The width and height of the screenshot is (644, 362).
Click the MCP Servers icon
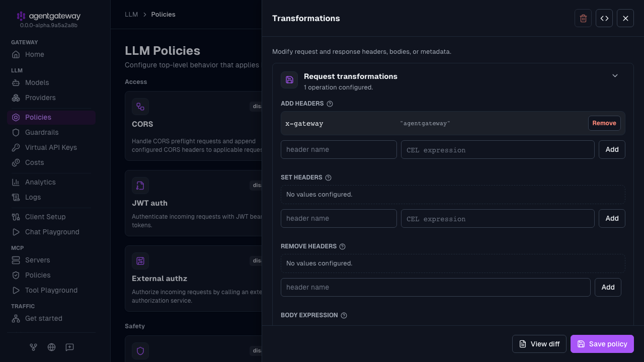point(16,260)
